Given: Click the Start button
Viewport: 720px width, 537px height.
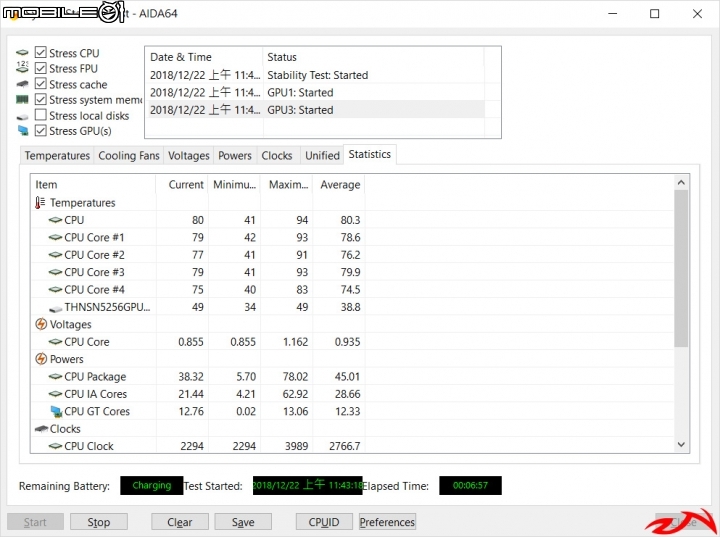Looking at the screenshot, I should coord(35,522).
